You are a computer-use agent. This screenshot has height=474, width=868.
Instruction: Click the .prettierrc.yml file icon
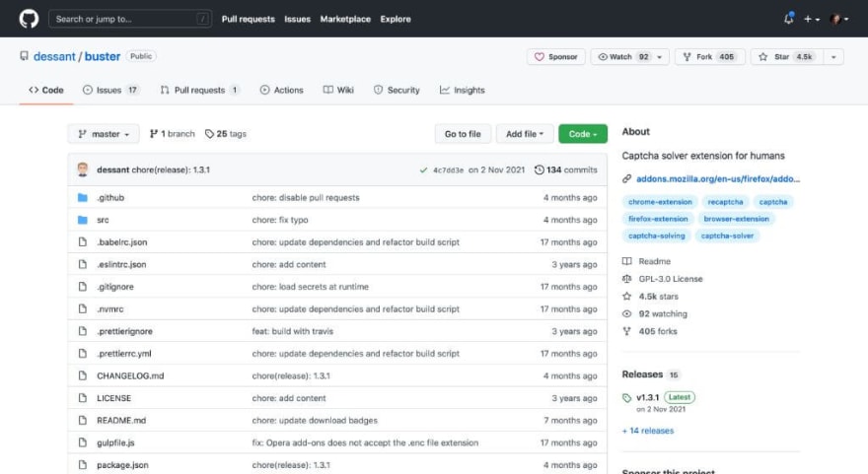tap(83, 354)
